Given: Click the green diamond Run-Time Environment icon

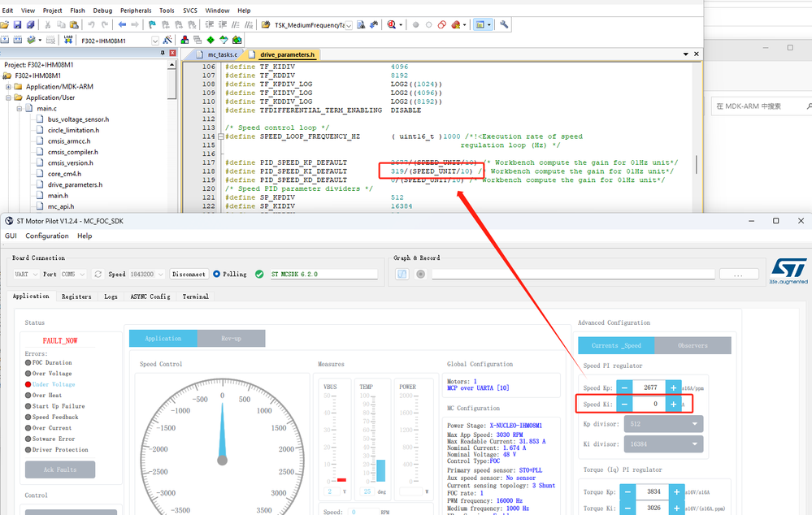Looking at the screenshot, I should coord(211,40).
